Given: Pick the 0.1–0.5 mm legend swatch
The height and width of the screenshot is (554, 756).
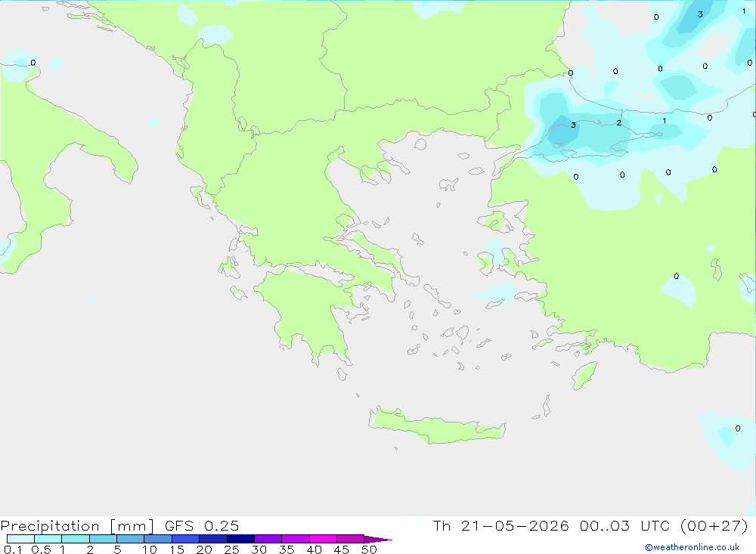Looking at the screenshot, I should pyautogui.click(x=20, y=539).
